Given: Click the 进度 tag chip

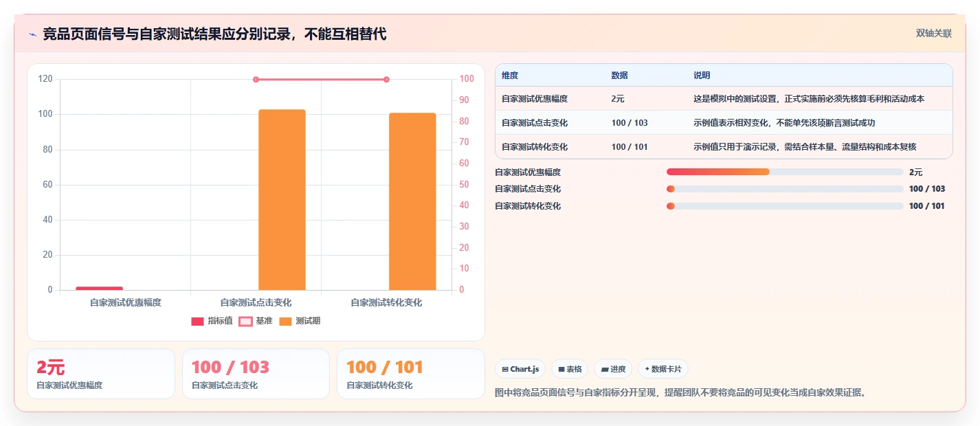Looking at the screenshot, I should 613,369.
